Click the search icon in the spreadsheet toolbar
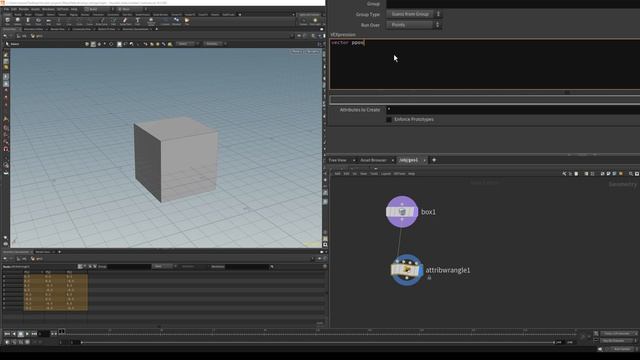 (272, 267)
